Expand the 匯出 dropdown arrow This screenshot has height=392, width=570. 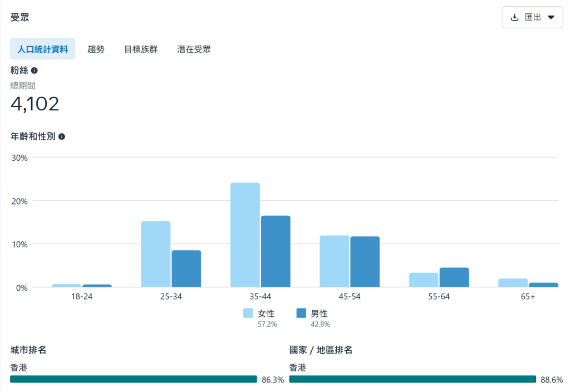(551, 17)
